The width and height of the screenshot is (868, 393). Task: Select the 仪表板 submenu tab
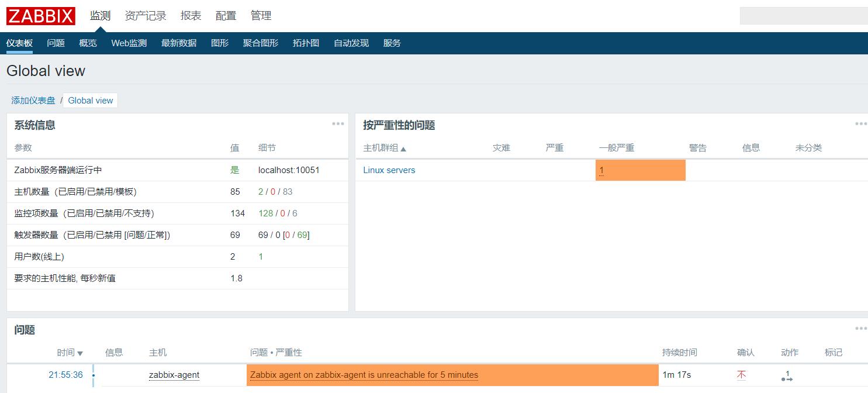[19, 43]
